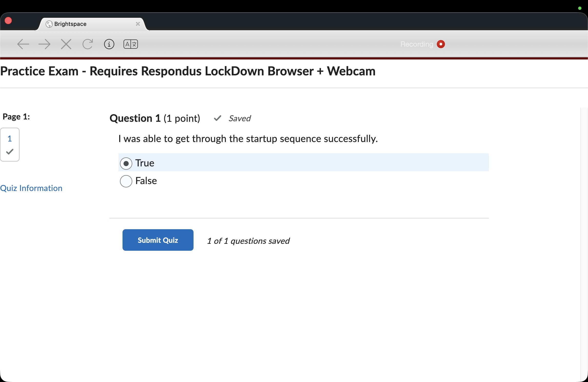Screen dimensions: 588x382
Task: Click the forward navigation arrow
Action: (x=44, y=44)
